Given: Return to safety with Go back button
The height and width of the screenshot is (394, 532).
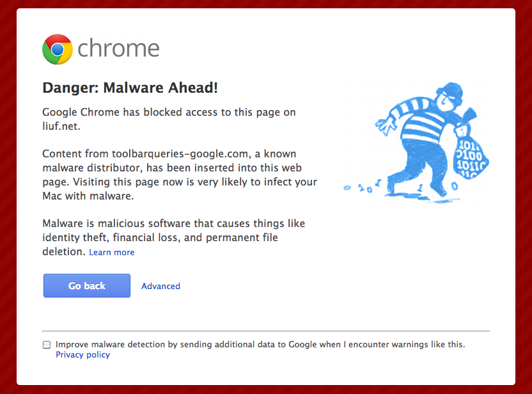Looking at the screenshot, I should [x=87, y=286].
